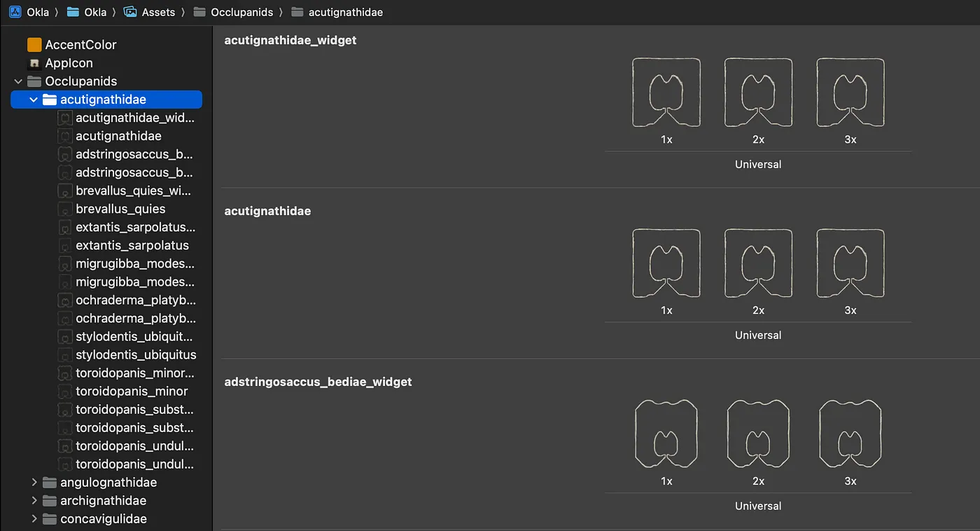Click the Assets catalog icon in breadcrumb
Image resolution: width=980 pixels, height=531 pixels.
click(129, 12)
